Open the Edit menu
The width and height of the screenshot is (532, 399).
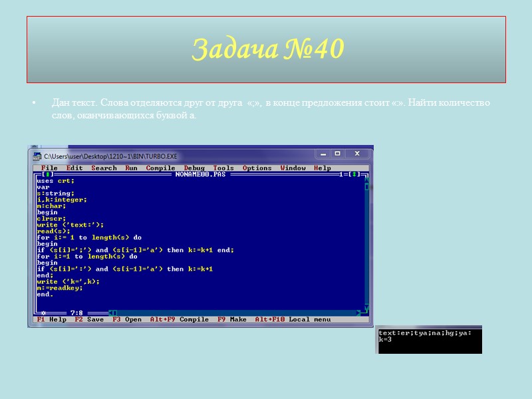click(74, 168)
